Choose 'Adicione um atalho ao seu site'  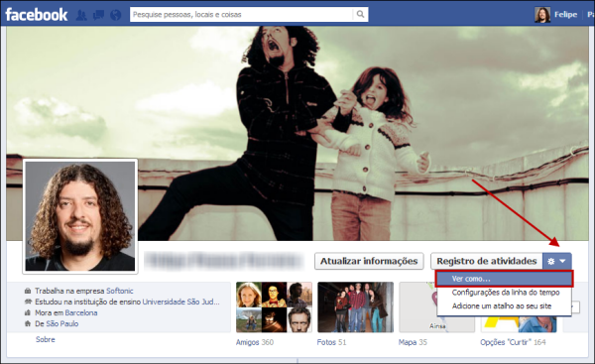click(501, 305)
